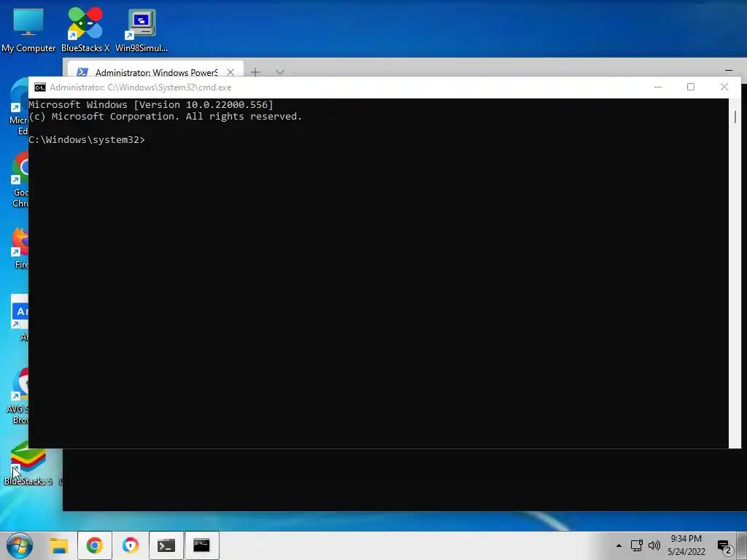
Task: Close the cmd.exe window
Action: [x=724, y=87]
